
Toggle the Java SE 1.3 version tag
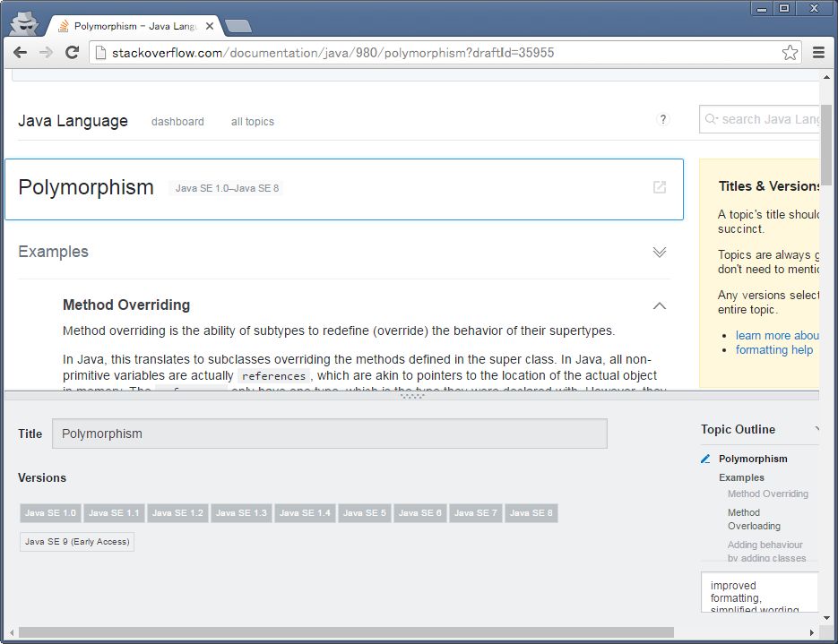[241, 513]
